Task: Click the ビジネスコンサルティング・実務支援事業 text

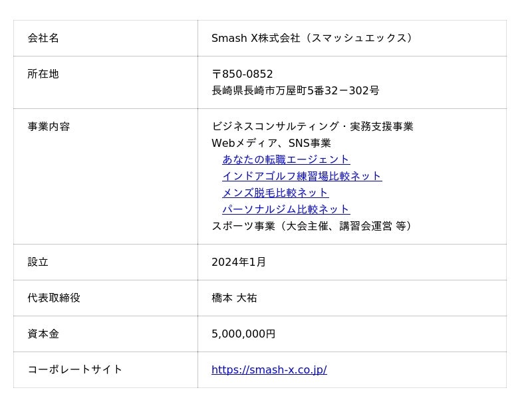Action: coord(313,126)
